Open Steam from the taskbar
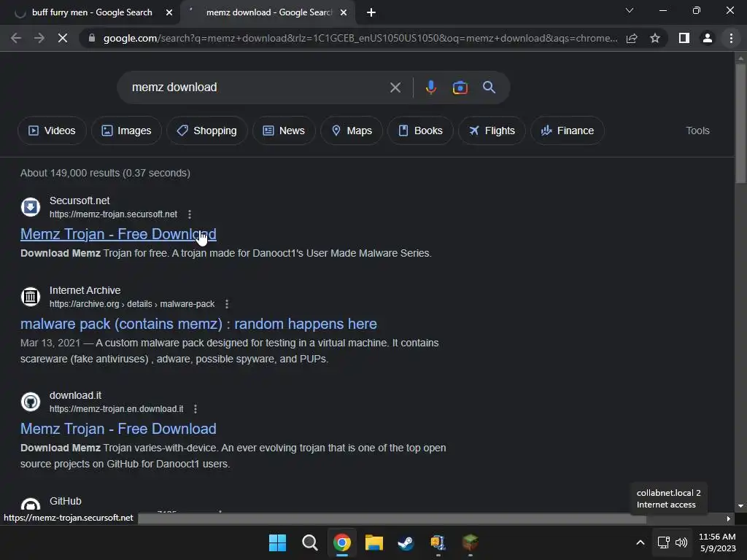This screenshot has height=560, width=747. [x=406, y=542]
